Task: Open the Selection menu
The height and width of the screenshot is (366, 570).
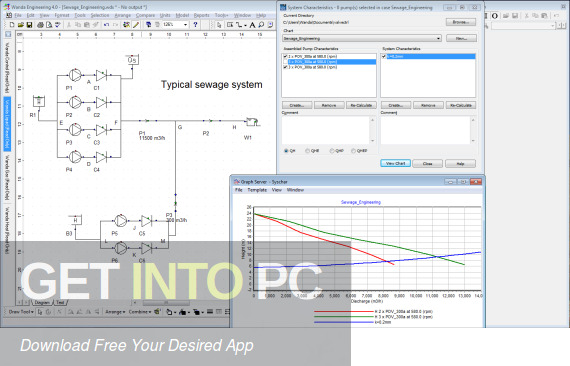Action: tap(100, 16)
